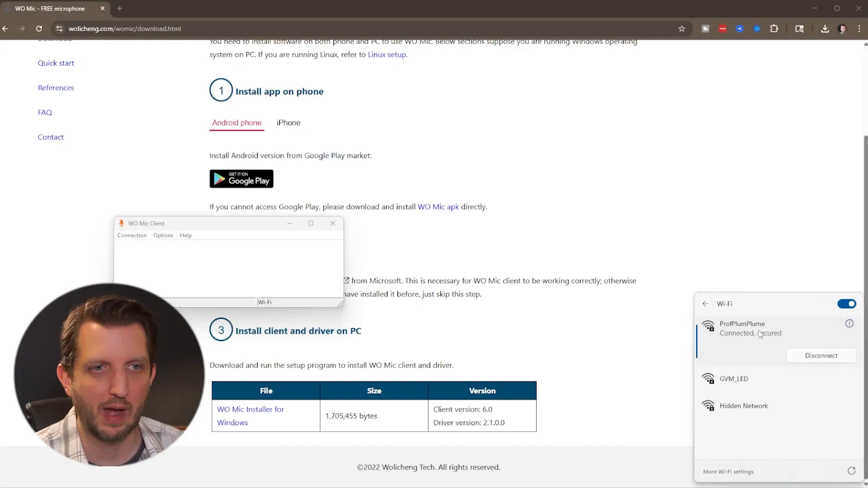Select the GVM_LED Wi-Fi network
The width and height of the screenshot is (868, 488).
pos(778,379)
